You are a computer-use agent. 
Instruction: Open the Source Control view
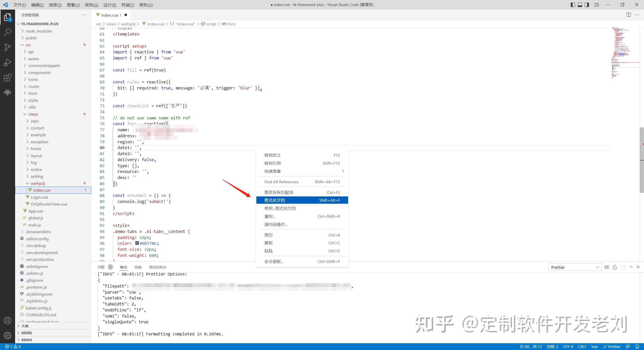coord(8,47)
